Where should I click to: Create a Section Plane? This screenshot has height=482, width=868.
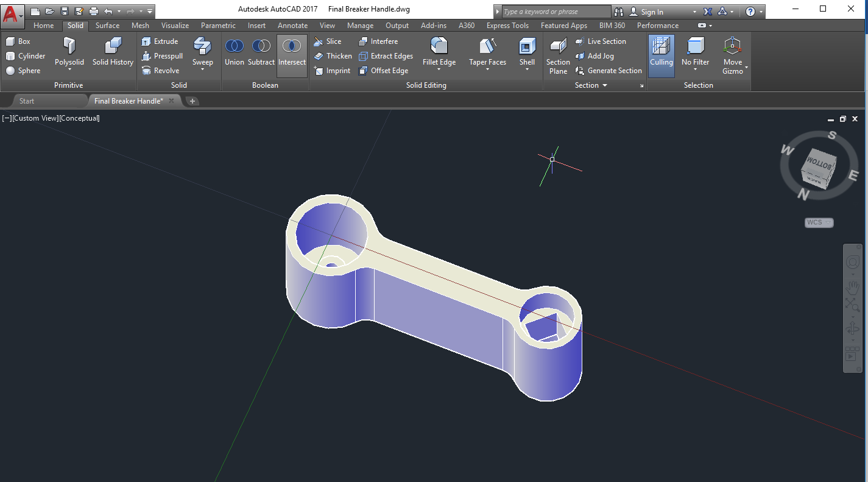pos(558,56)
